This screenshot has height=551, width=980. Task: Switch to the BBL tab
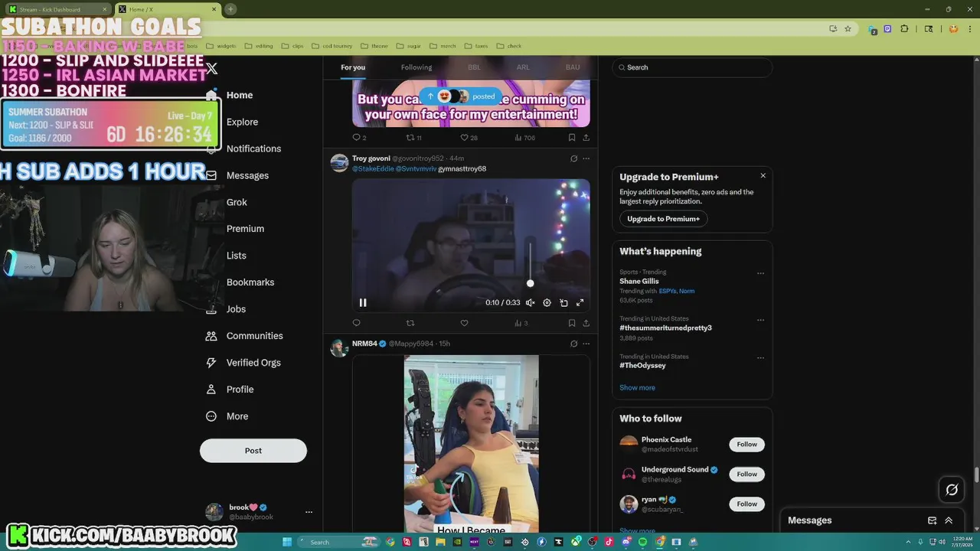[x=474, y=67]
